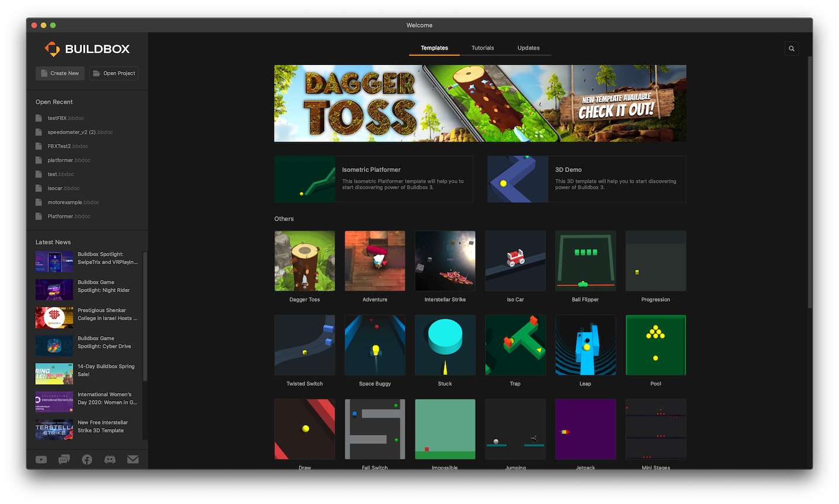Select the Adventure template thumbnail

[375, 261]
